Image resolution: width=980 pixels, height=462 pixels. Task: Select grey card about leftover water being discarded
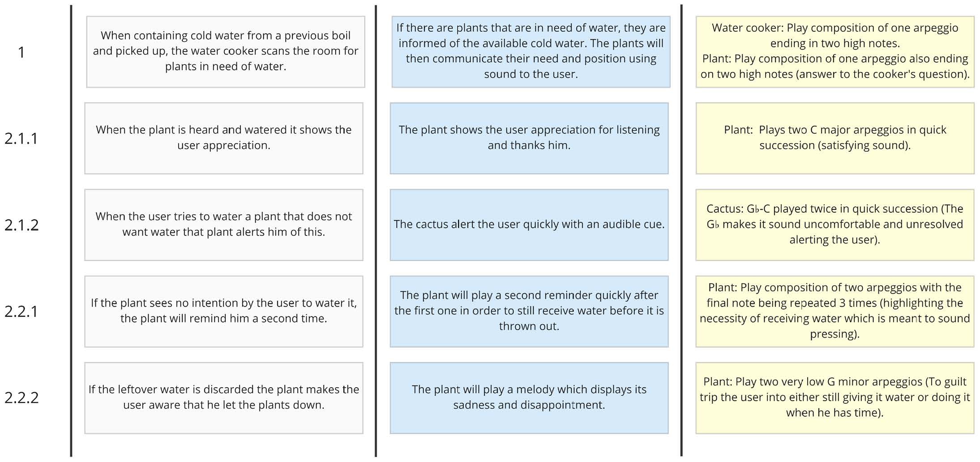pos(224,398)
